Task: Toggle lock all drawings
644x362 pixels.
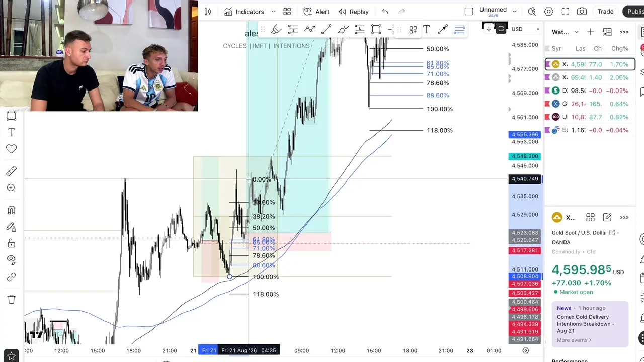Action: (11, 243)
